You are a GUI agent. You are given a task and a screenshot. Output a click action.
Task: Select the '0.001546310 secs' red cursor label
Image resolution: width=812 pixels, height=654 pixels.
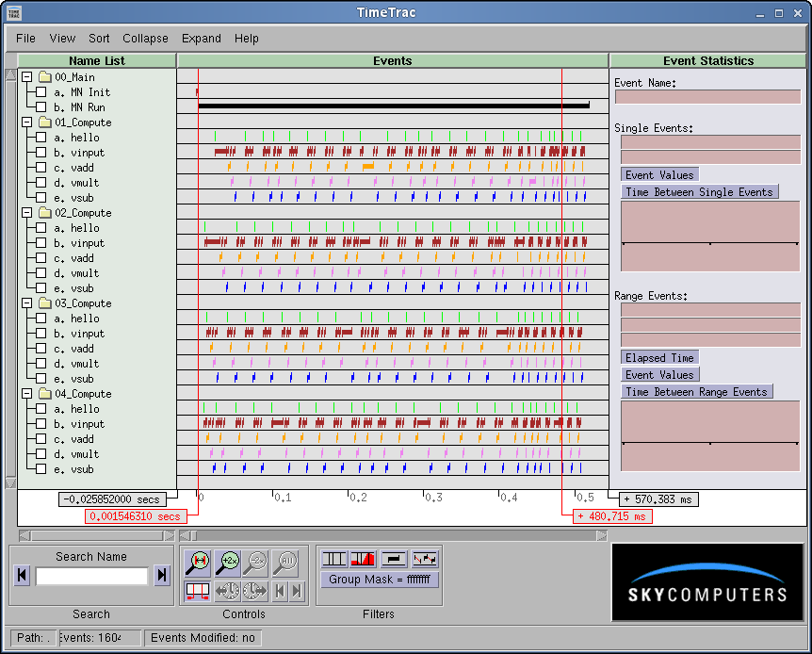click(135, 516)
